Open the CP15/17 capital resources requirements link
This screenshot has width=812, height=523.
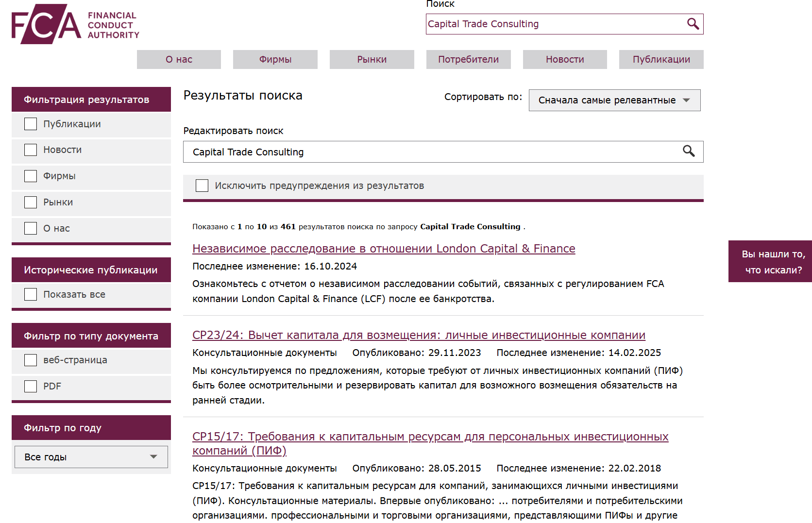[430, 443]
